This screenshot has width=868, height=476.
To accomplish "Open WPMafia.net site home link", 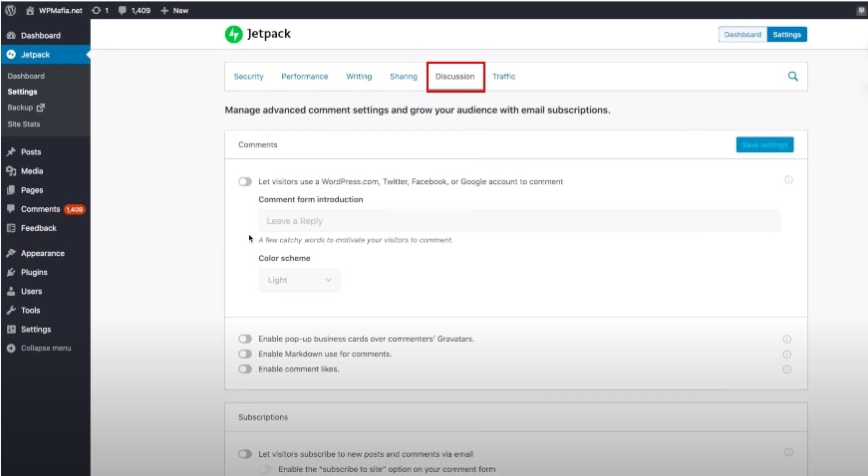I will click(x=54, y=10).
